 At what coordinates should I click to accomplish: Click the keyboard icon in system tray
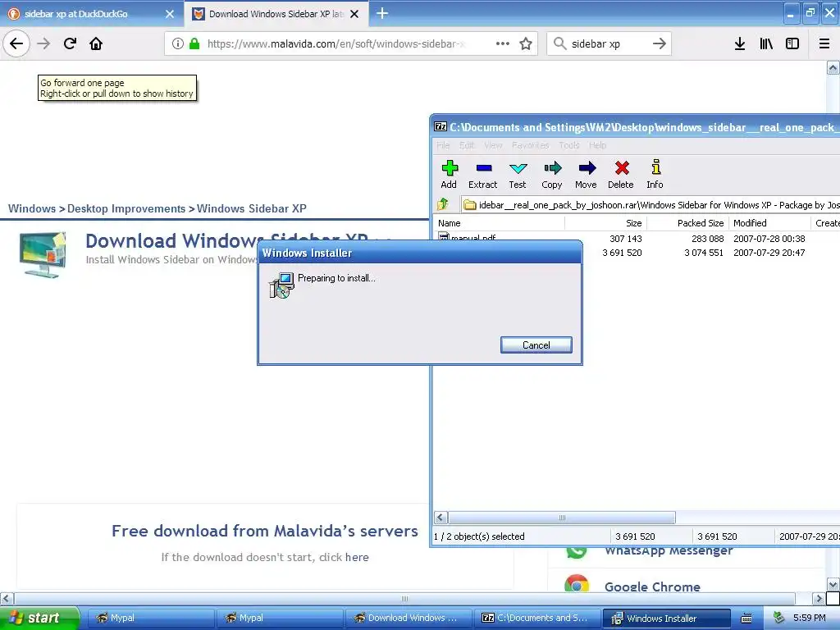(x=746, y=619)
